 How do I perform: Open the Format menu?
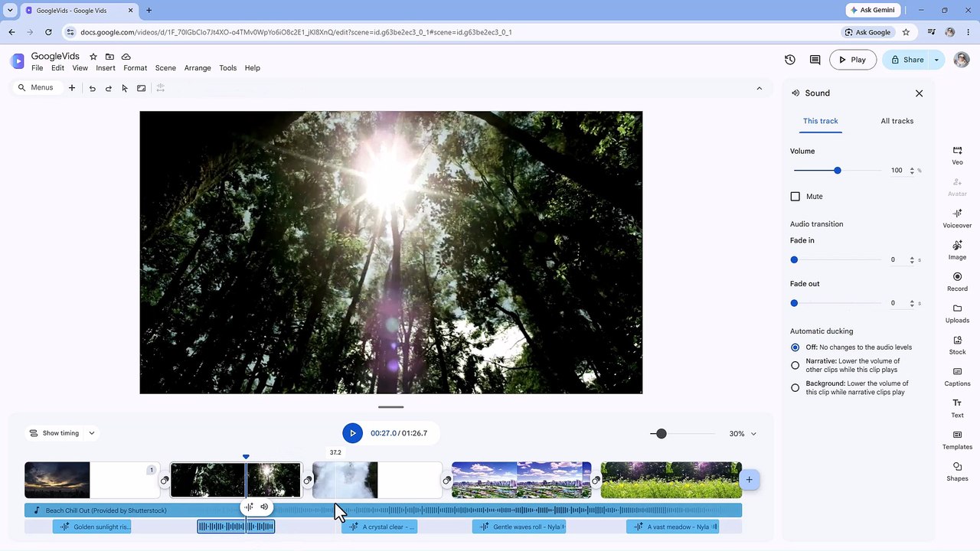point(135,68)
